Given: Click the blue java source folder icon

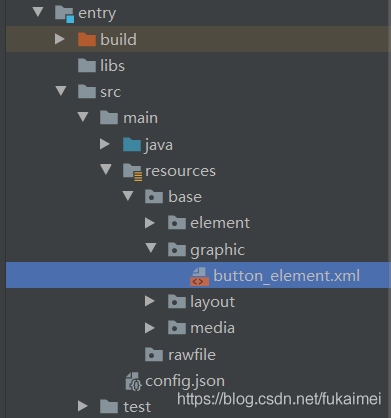Looking at the screenshot, I should [x=132, y=144].
